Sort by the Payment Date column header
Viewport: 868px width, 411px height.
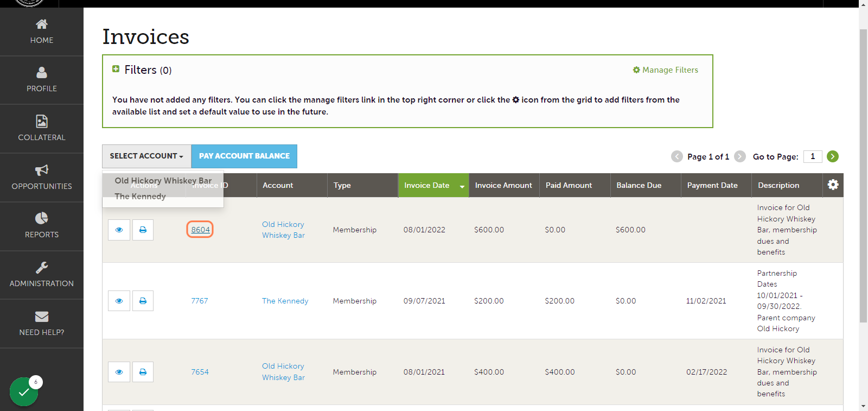click(x=716, y=185)
